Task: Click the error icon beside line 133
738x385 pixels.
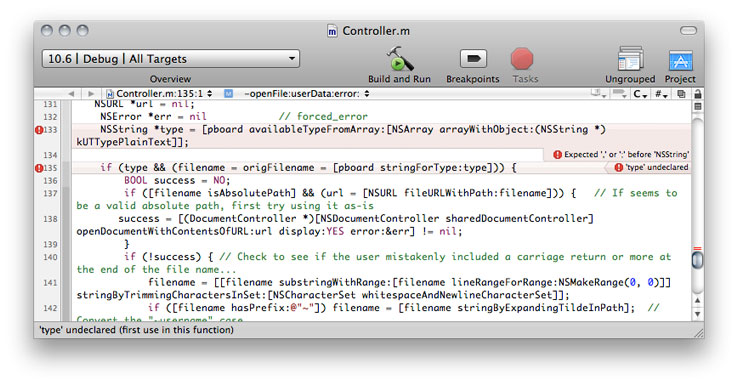Action: click(39, 130)
